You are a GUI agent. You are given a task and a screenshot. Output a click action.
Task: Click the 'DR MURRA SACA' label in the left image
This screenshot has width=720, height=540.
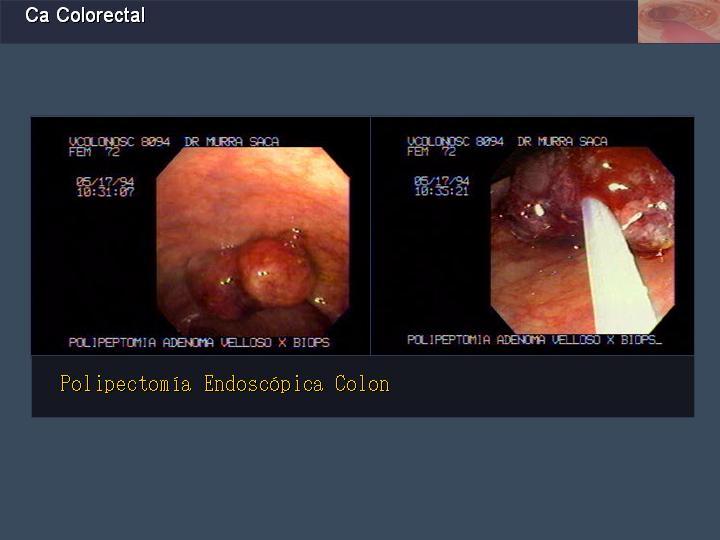point(232,141)
